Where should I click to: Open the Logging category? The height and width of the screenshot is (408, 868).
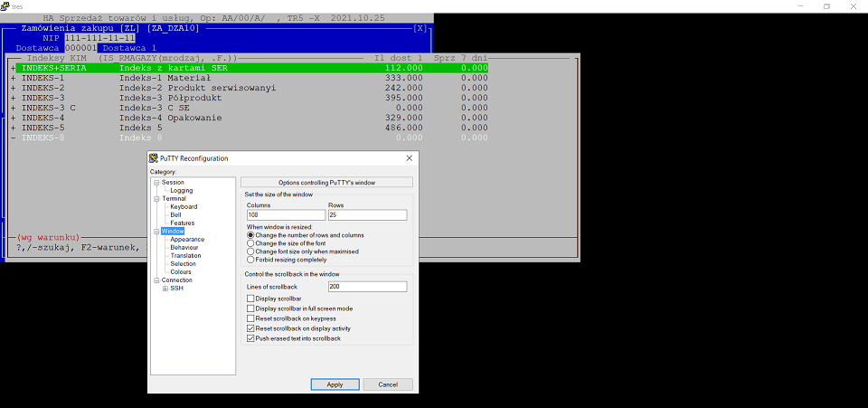point(182,191)
